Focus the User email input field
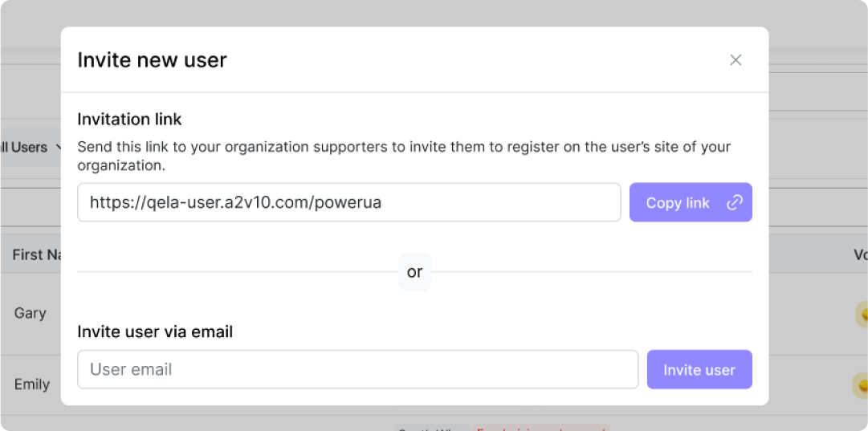This screenshot has height=431, width=868. click(358, 370)
